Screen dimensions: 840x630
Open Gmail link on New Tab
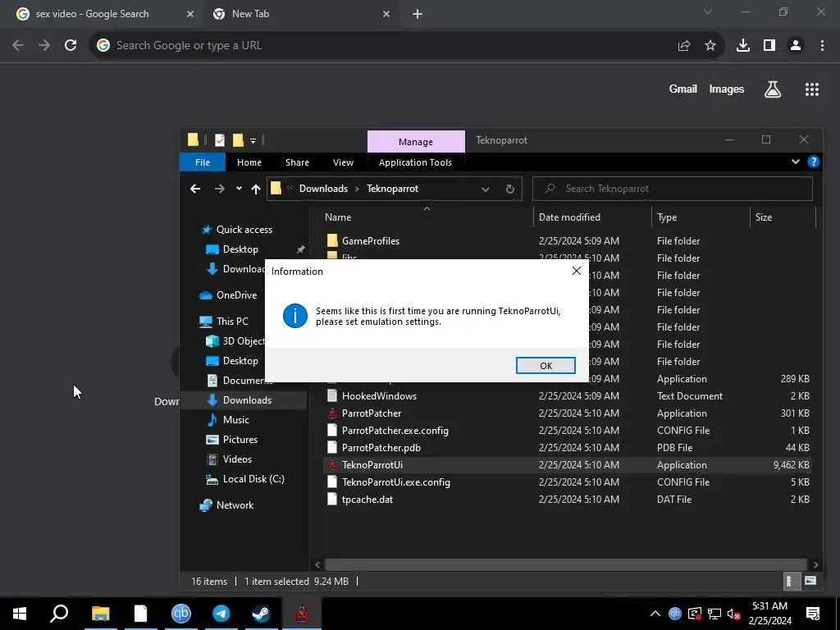683,89
